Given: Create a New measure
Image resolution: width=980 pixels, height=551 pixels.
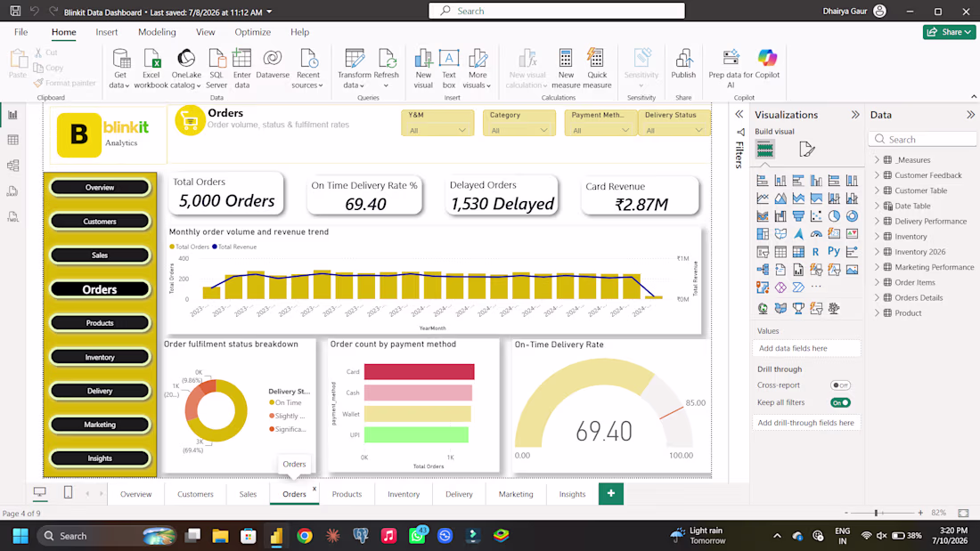Looking at the screenshot, I should (x=566, y=69).
